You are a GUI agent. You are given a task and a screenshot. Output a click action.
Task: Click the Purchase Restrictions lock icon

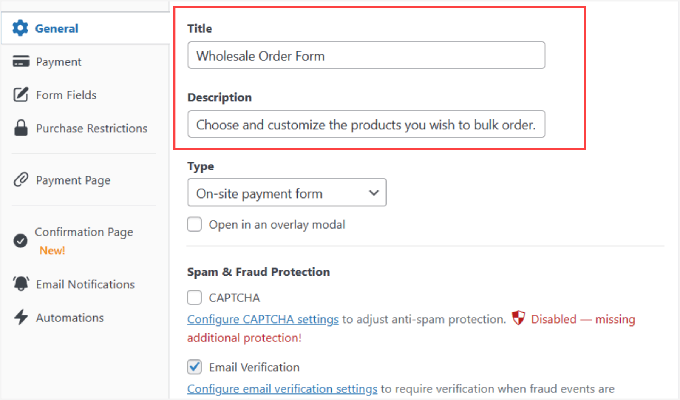pyautogui.click(x=20, y=128)
